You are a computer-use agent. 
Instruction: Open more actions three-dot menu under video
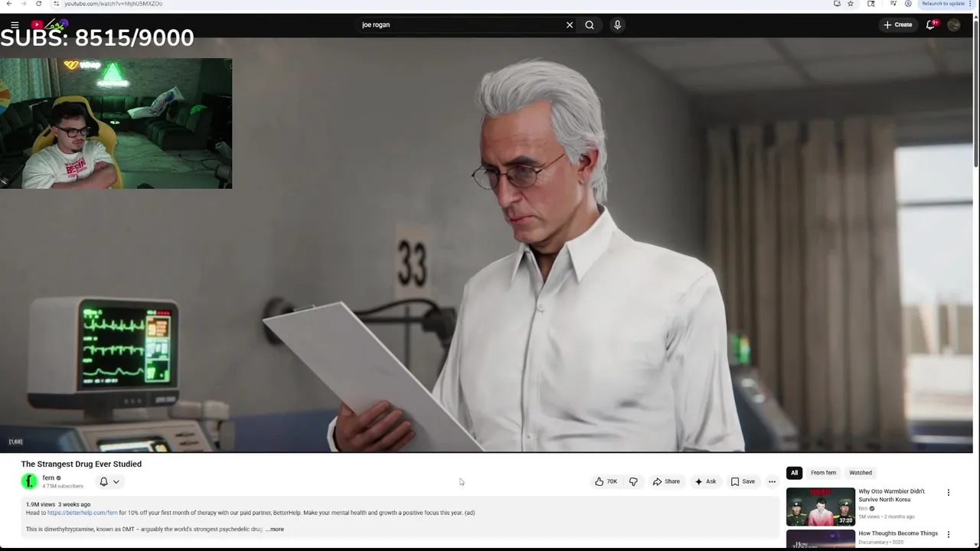[772, 481]
